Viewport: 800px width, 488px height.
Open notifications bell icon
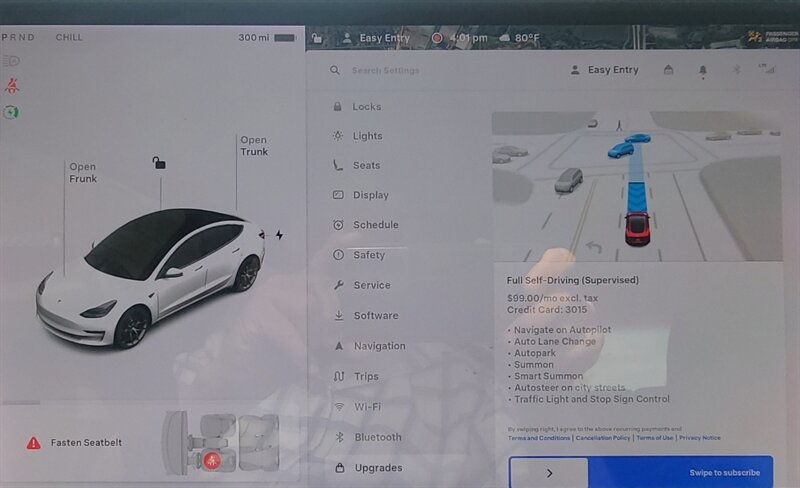(x=703, y=71)
